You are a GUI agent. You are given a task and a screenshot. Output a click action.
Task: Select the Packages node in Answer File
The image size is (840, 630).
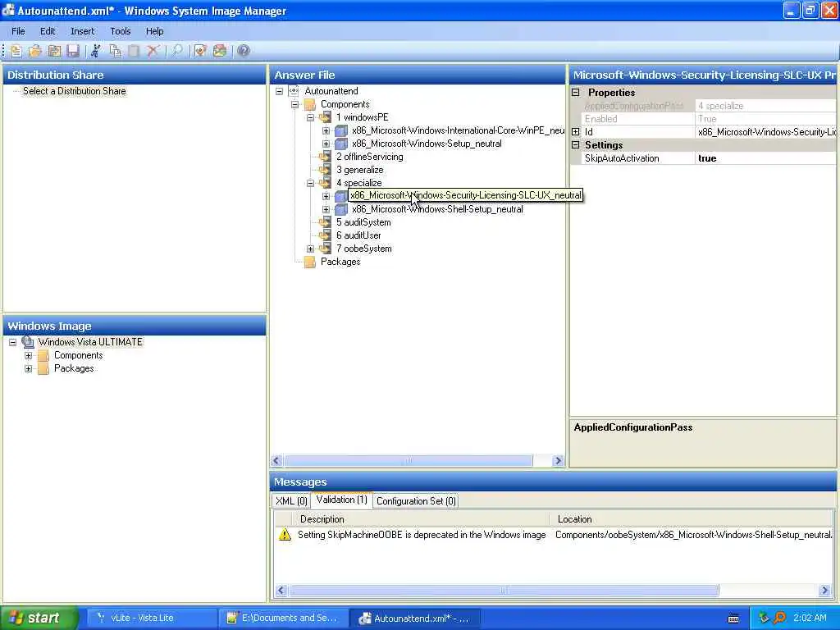coord(340,262)
